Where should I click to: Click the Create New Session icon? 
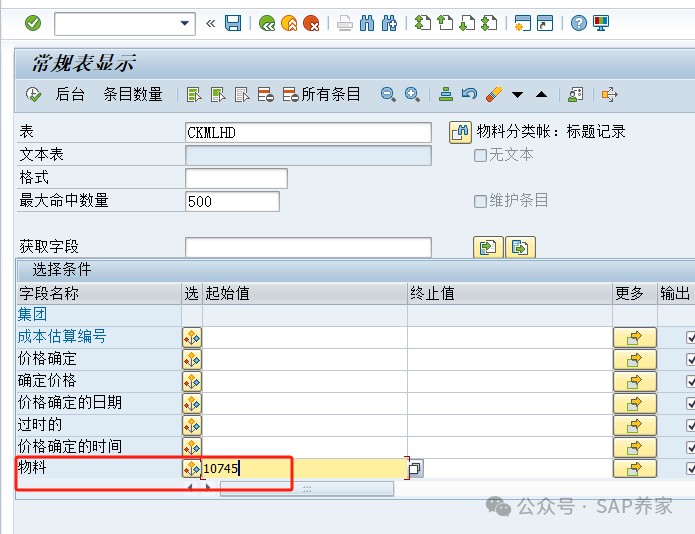coord(523,23)
